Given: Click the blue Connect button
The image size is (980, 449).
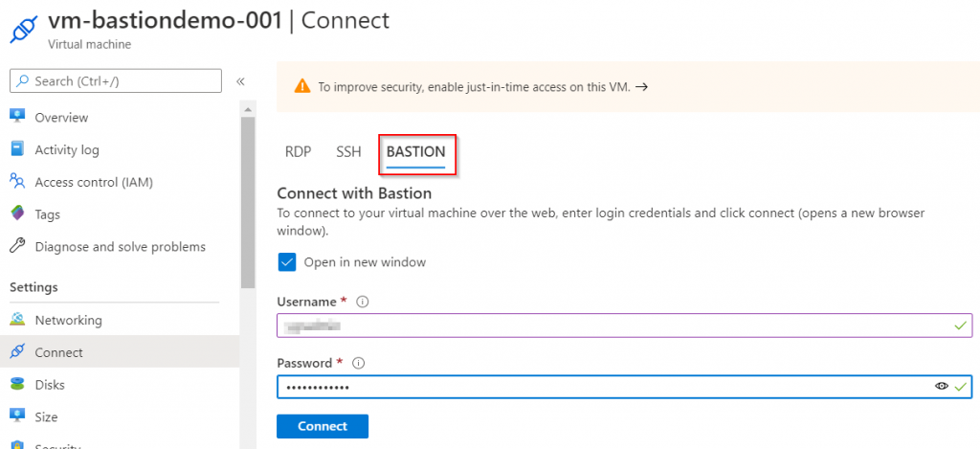Looking at the screenshot, I should (323, 426).
